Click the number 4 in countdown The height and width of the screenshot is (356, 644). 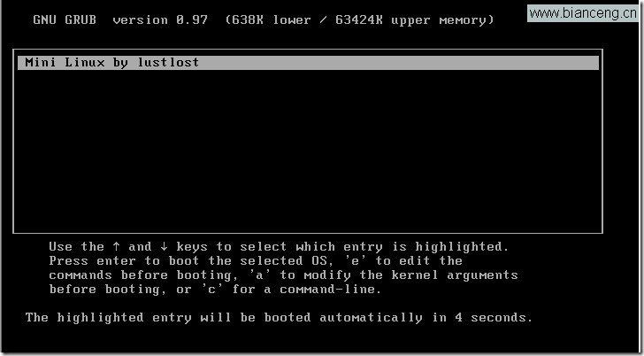[459, 318]
